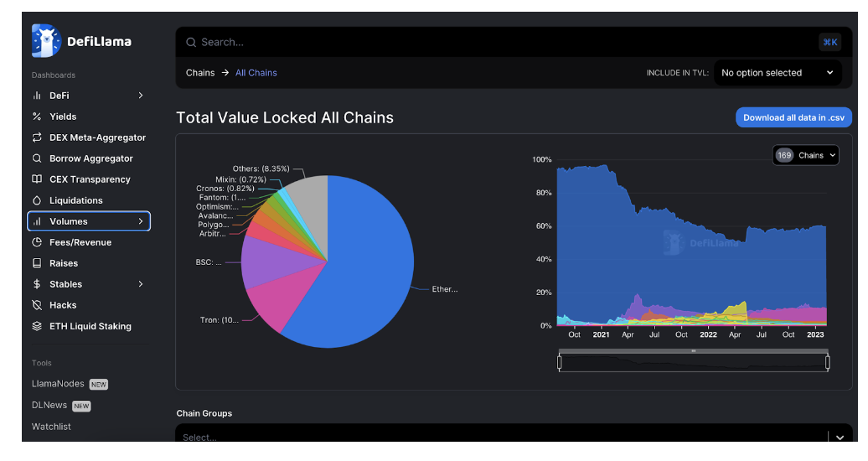Screen dimensions: 868x461
Task: Click the DefiLlama llama logo icon
Action: pos(47,41)
